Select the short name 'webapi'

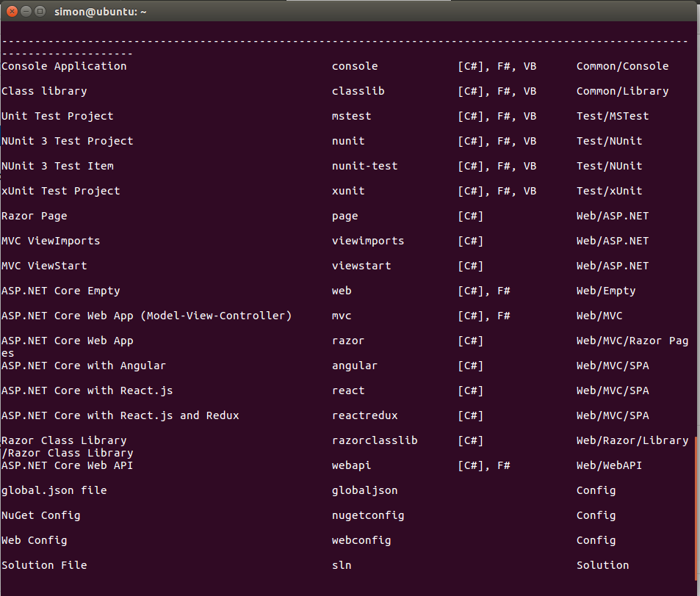[351, 466]
